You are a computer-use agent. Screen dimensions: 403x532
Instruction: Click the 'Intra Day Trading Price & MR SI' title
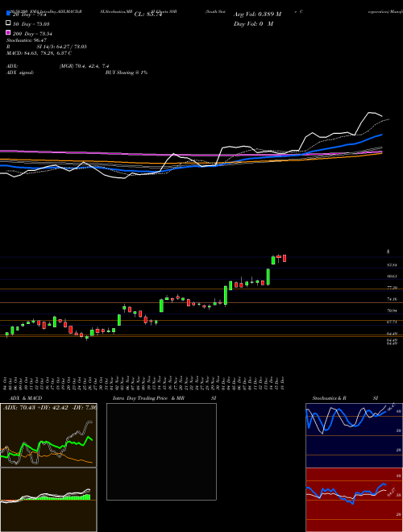click(x=164, y=398)
